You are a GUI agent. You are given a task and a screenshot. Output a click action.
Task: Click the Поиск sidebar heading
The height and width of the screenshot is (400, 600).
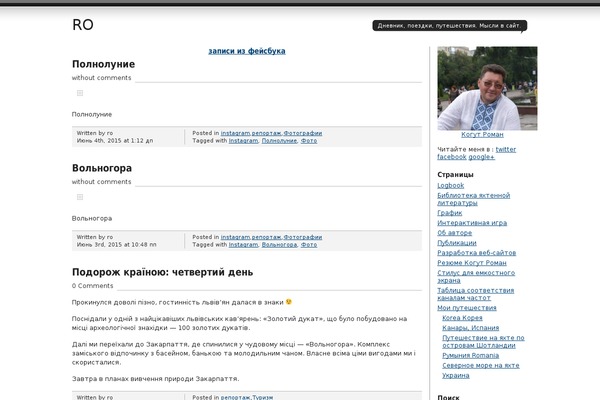click(448, 397)
